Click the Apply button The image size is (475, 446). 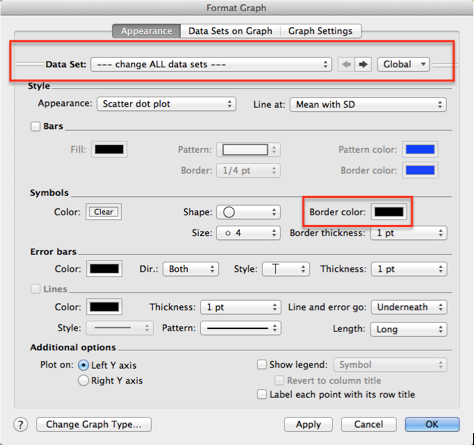point(308,425)
